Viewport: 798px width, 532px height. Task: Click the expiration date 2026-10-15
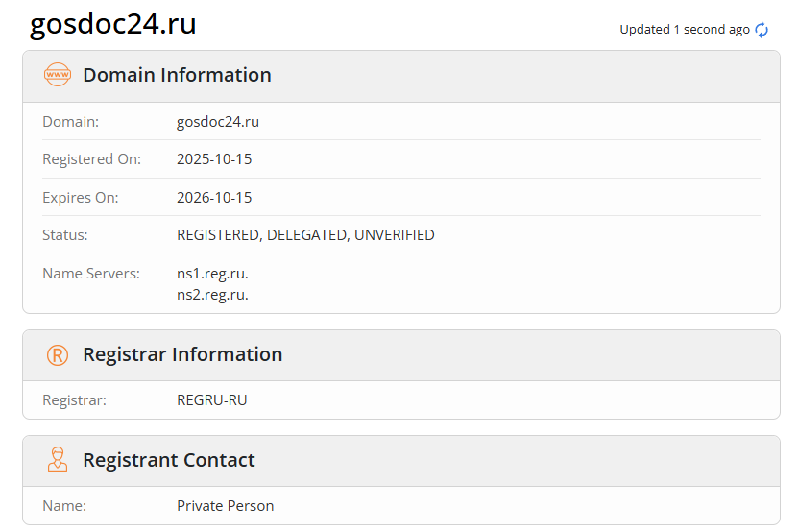[x=214, y=198]
